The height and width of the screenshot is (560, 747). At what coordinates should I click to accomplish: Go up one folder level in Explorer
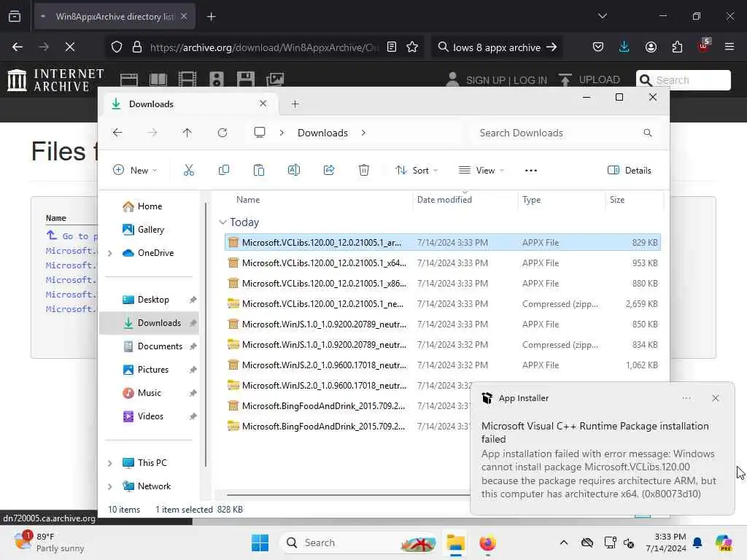coord(187,133)
